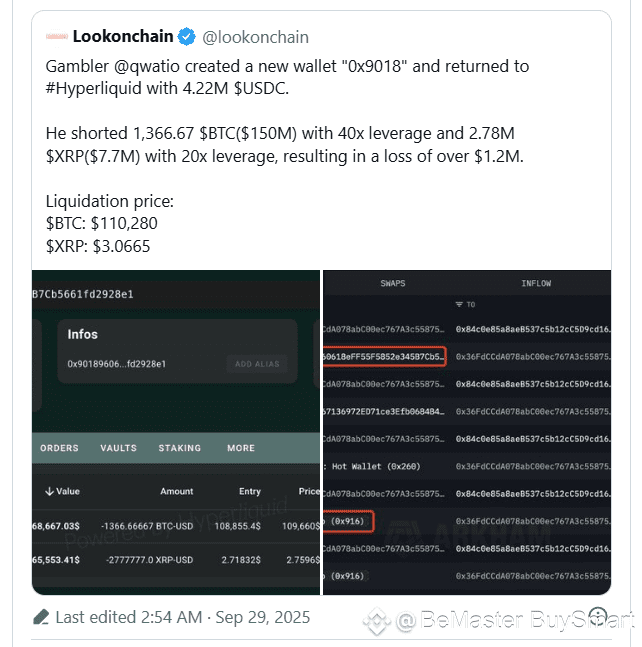The width and height of the screenshot is (642, 647).
Task: Open the #Hyperliquid hashtag
Action: coord(94,89)
